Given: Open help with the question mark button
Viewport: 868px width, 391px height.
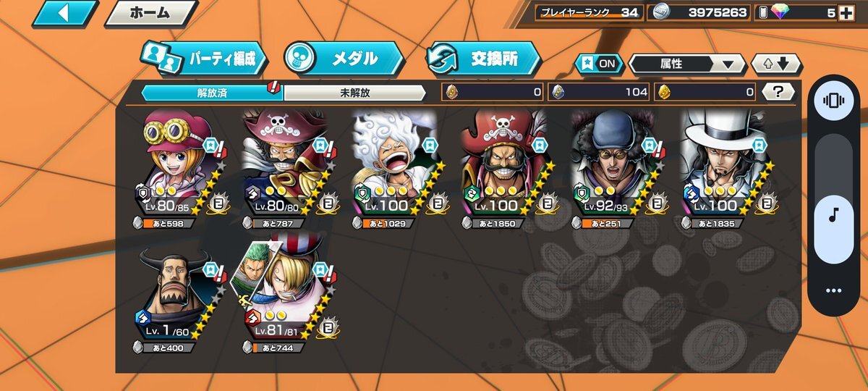Looking at the screenshot, I should pos(778,92).
